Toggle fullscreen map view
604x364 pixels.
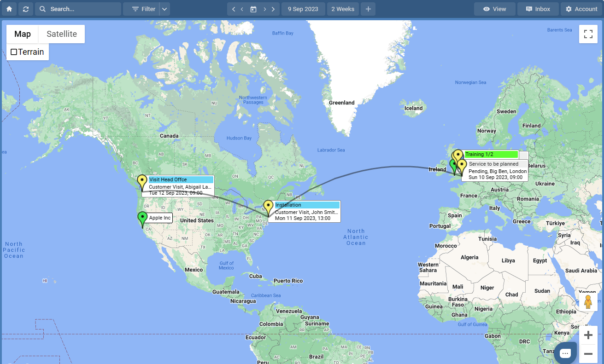(x=588, y=34)
